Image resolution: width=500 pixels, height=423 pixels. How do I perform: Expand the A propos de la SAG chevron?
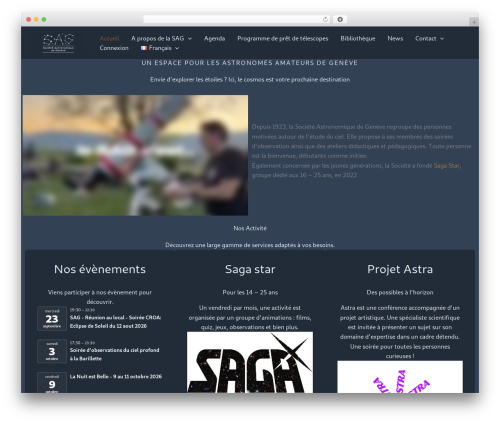pos(190,39)
